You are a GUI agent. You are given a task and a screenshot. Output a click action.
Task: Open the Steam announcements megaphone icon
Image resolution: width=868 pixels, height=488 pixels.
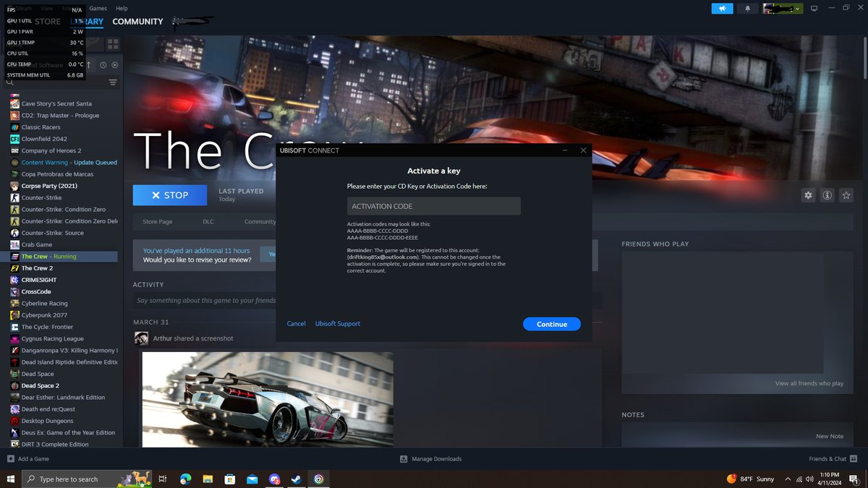(722, 9)
